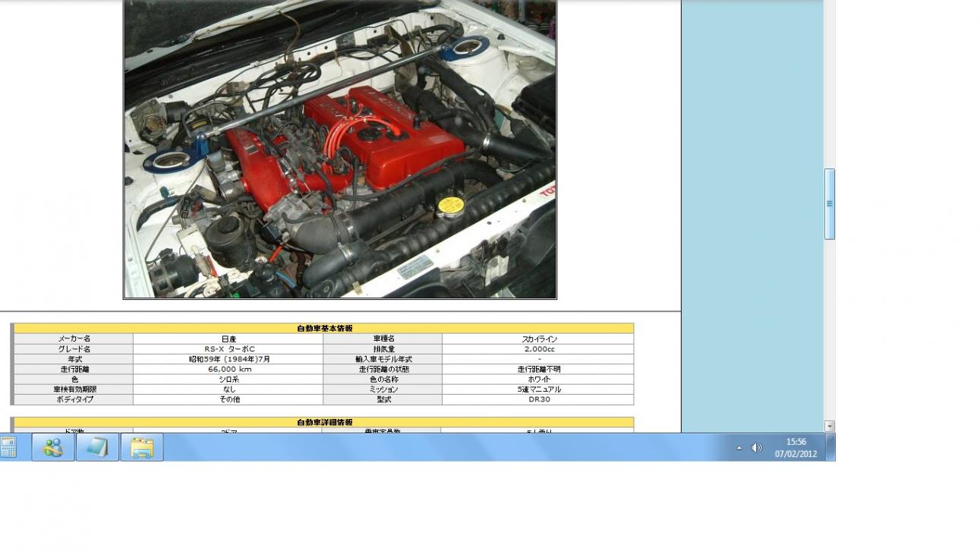Click the DR30 value cell
Image resolution: width=980 pixels, height=551 pixels.
point(538,399)
